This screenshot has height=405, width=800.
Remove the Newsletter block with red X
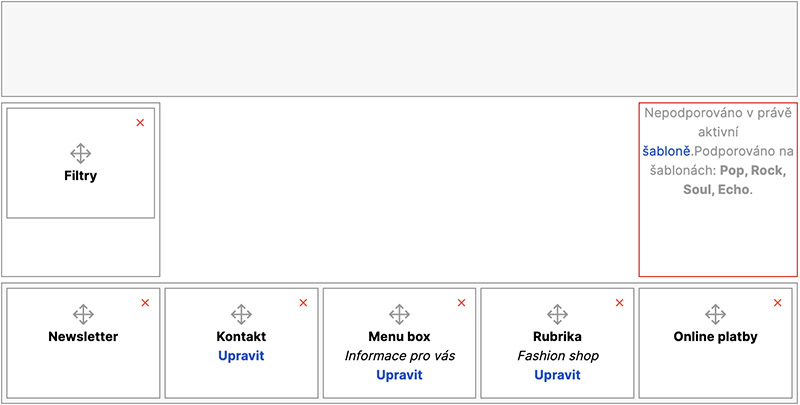point(145,302)
